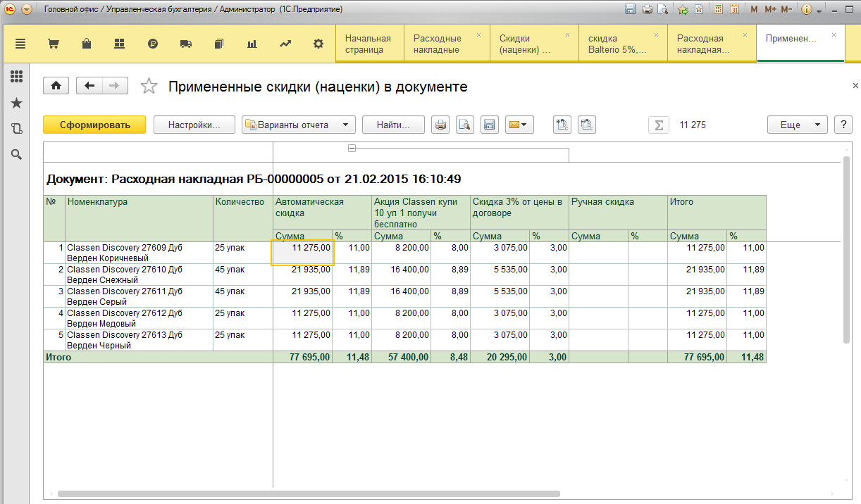Close the Примененные скидки report form

(x=855, y=85)
